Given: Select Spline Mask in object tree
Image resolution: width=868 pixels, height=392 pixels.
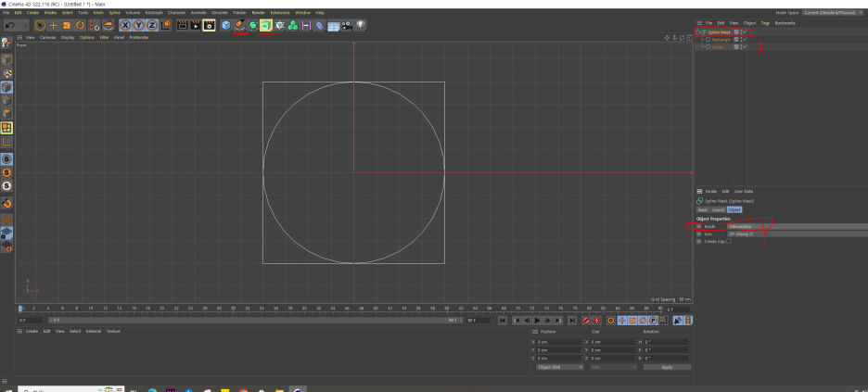Looking at the screenshot, I should 719,32.
